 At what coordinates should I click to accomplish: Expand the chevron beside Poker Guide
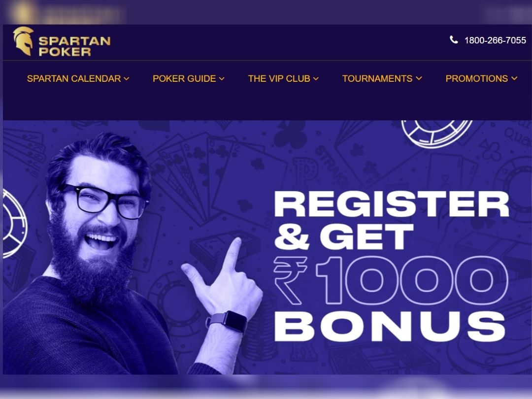[x=222, y=79]
